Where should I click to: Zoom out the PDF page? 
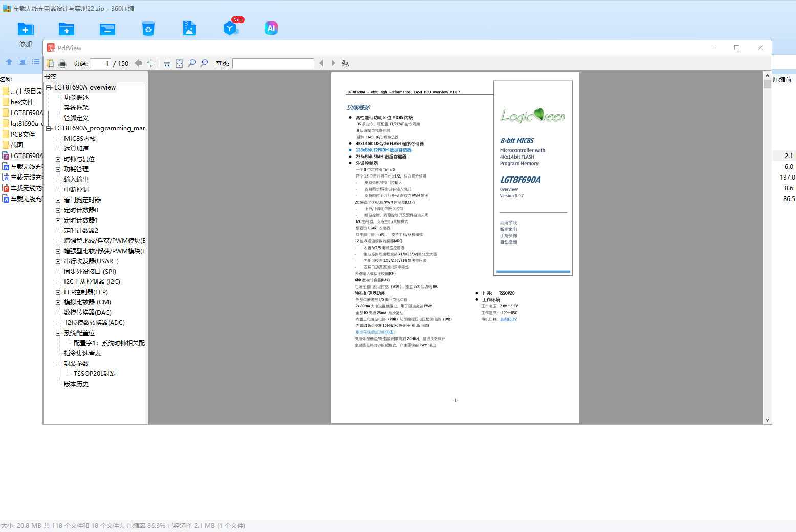point(192,63)
